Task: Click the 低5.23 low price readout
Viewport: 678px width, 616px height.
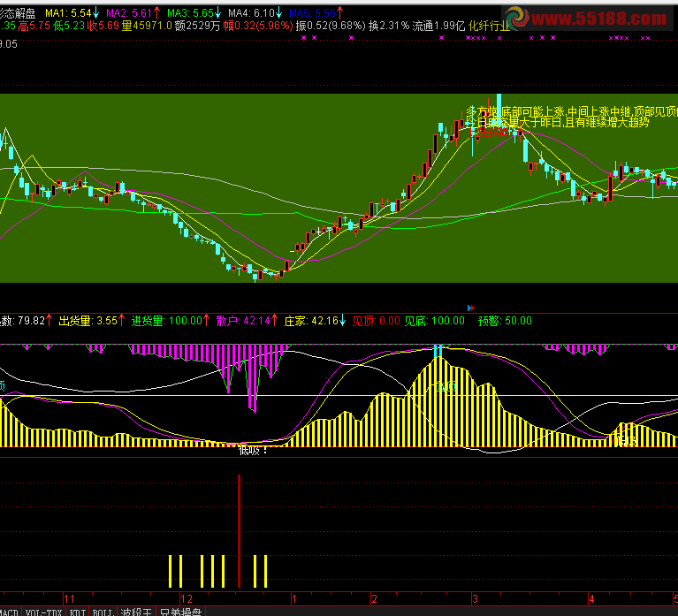Action: pyautogui.click(x=69, y=26)
